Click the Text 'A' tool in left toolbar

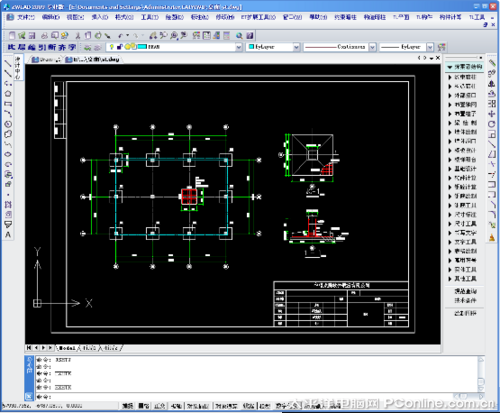(x=8, y=235)
